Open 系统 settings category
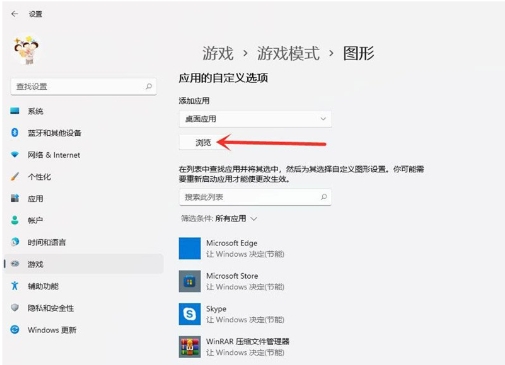 pos(83,111)
